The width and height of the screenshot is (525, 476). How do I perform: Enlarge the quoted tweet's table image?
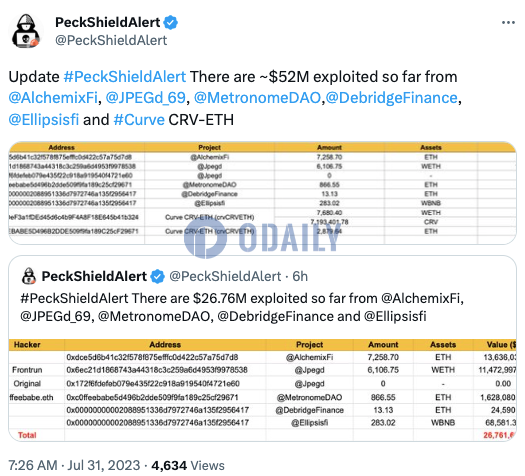tap(262, 390)
